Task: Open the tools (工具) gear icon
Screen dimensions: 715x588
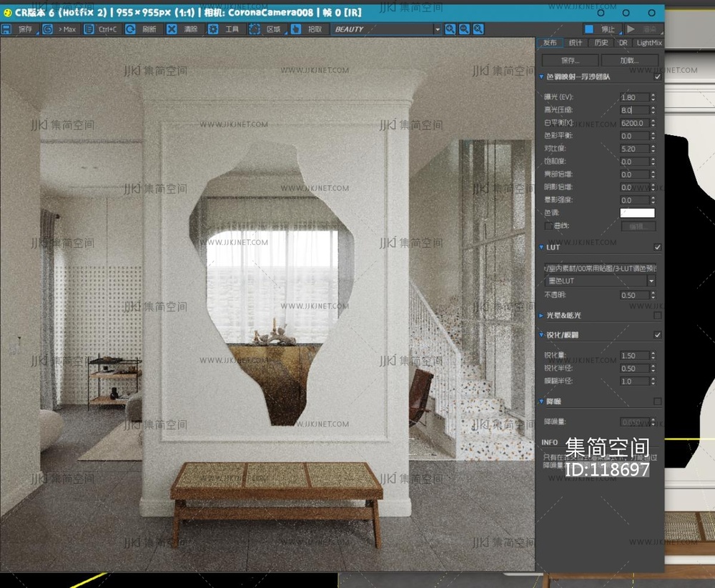Action: coord(213,29)
